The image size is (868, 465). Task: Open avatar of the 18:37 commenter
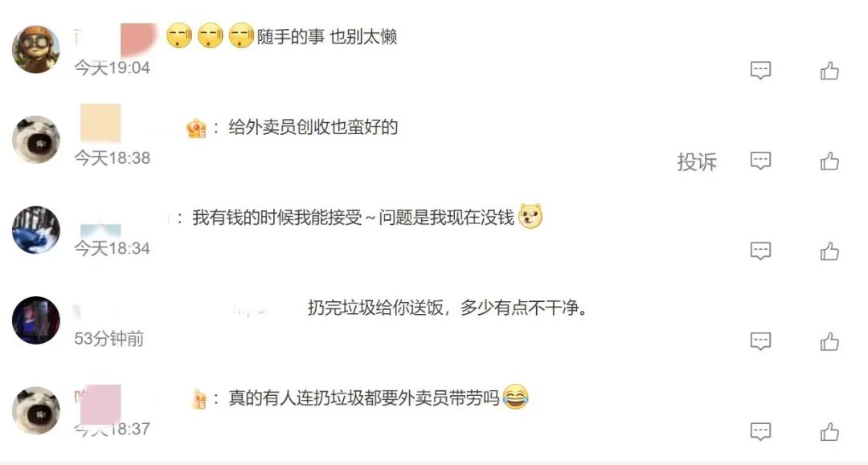pyautogui.click(x=36, y=410)
